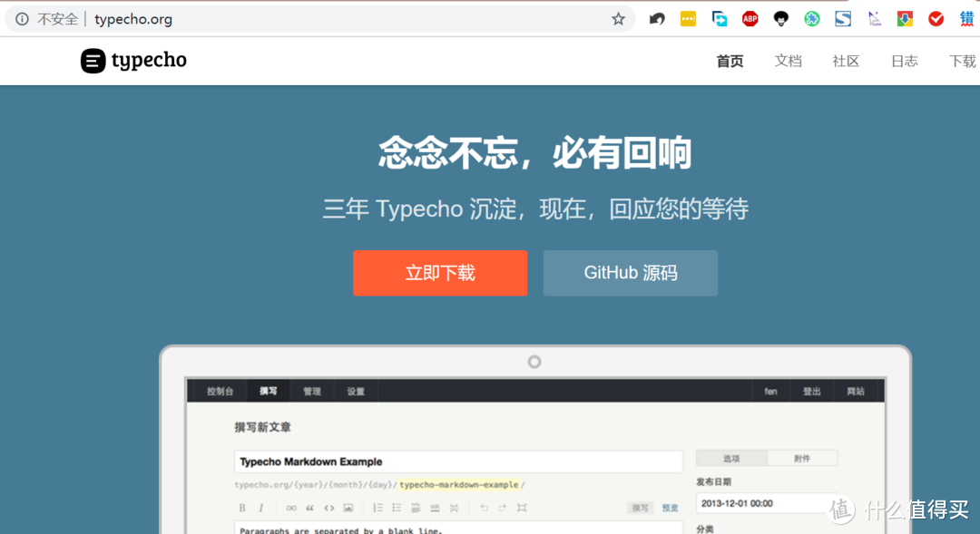
Task: Click the typecho logo
Action: coord(133,61)
